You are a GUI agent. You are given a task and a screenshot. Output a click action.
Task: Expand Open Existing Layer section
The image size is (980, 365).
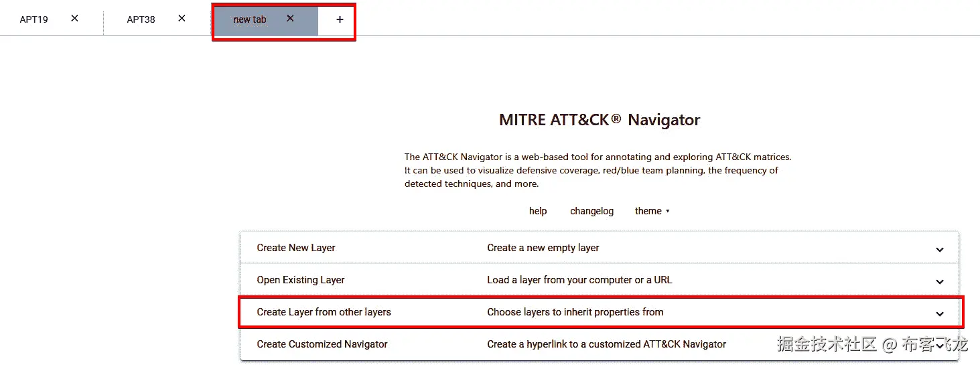[600, 280]
